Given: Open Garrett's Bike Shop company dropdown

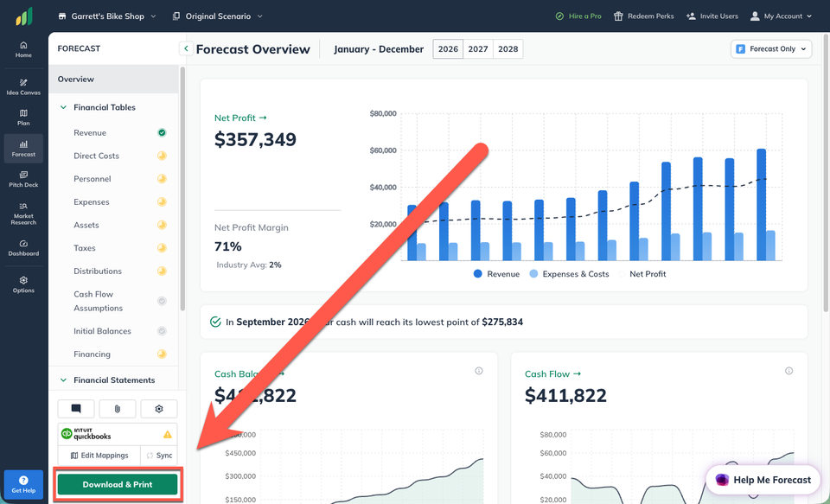Looking at the screenshot, I should 107,16.
